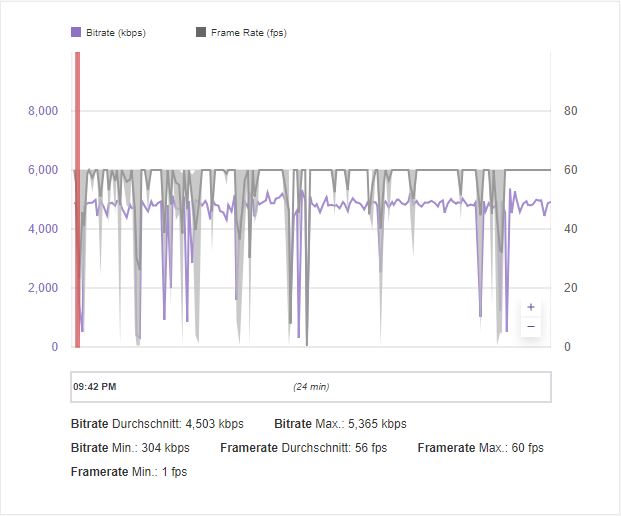
Task: Click the 20 fps right axis label
Action: click(x=571, y=288)
